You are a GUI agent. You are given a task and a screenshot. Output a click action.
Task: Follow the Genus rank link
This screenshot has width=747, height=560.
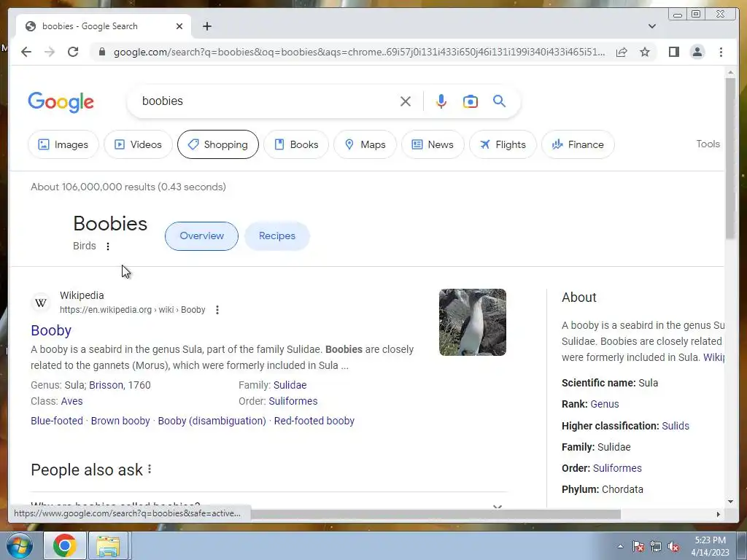pyautogui.click(x=605, y=404)
